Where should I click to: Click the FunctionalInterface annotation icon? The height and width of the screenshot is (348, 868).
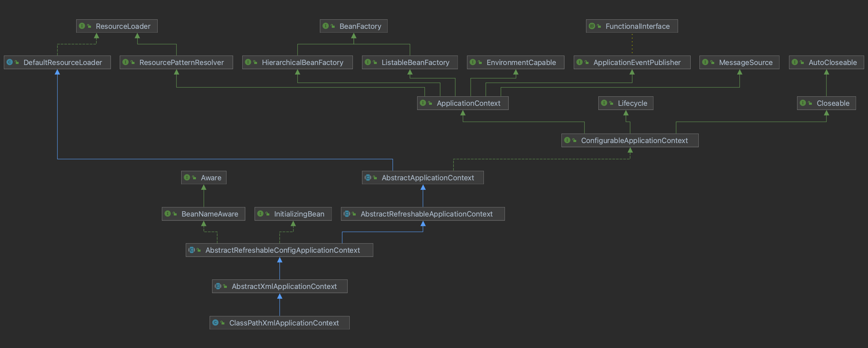coord(592,26)
